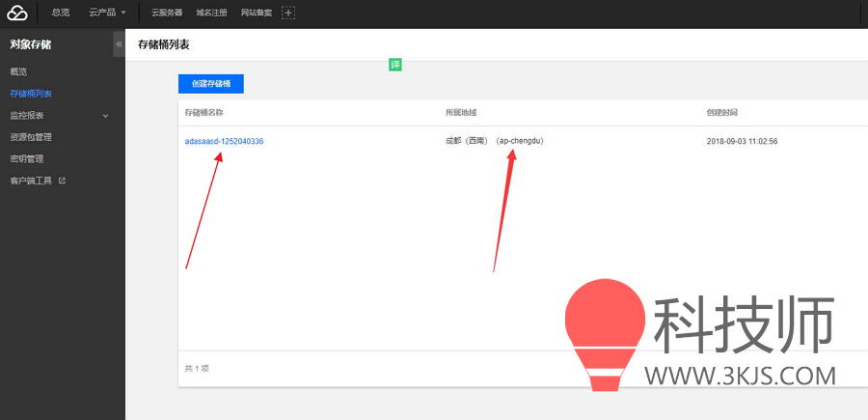The width and height of the screenshot is (868, 420).
Task: Go to 总览 in the top bar
Action: (60, 13)
